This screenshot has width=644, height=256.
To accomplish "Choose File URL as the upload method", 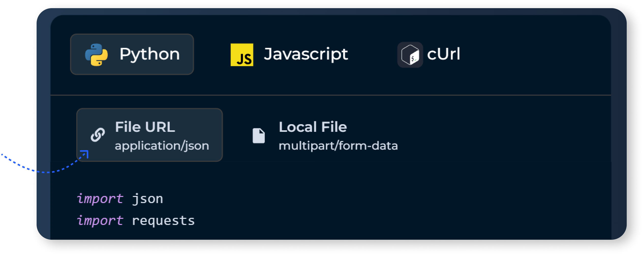I will [150, 135].
